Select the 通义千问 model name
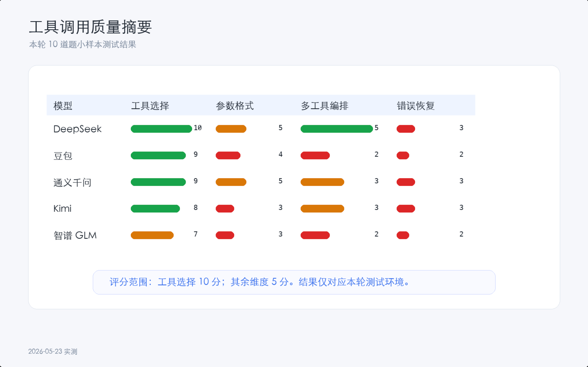Image resolution: width=588 pixels, height=367 pixels. [x=72, y=182]
